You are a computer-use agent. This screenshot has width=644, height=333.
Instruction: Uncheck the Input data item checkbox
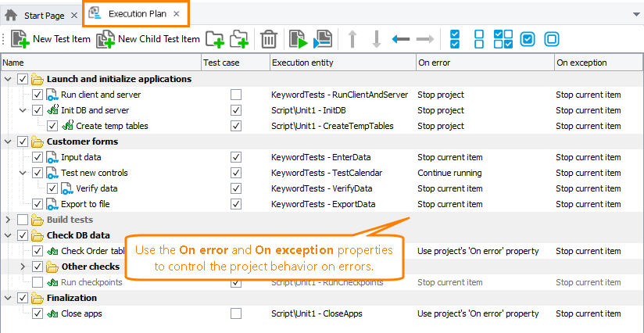[38, 157]
